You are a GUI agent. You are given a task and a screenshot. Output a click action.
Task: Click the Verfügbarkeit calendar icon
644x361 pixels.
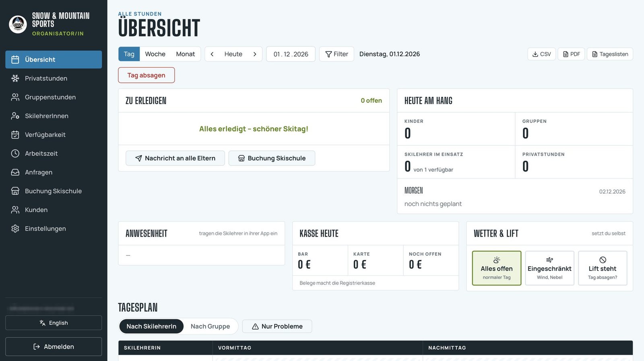coord(15,135)
